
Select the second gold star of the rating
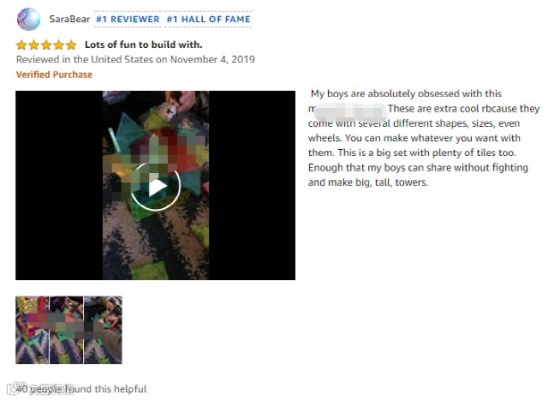point(34,45)
